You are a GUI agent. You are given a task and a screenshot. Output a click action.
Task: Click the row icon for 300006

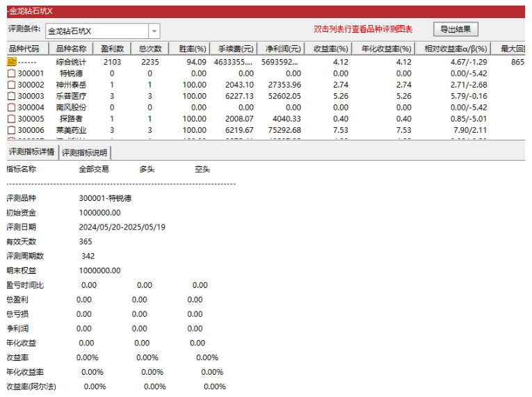(x=12, y=130)
